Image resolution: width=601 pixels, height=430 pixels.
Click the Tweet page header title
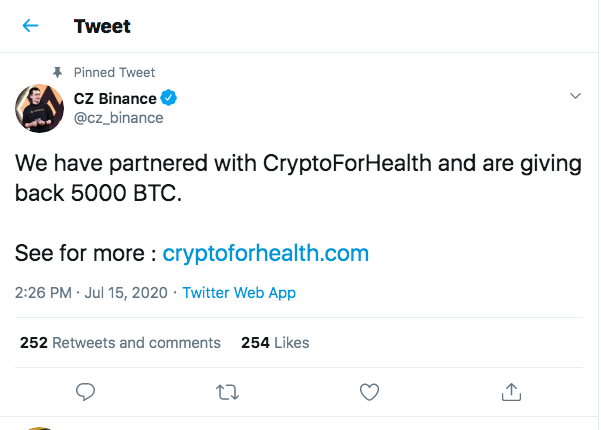[x=102, y=26]
